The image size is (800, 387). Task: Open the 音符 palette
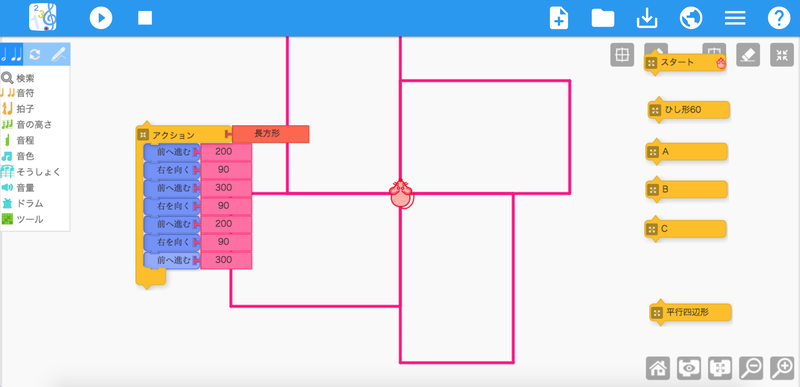[x=18, y=93]
